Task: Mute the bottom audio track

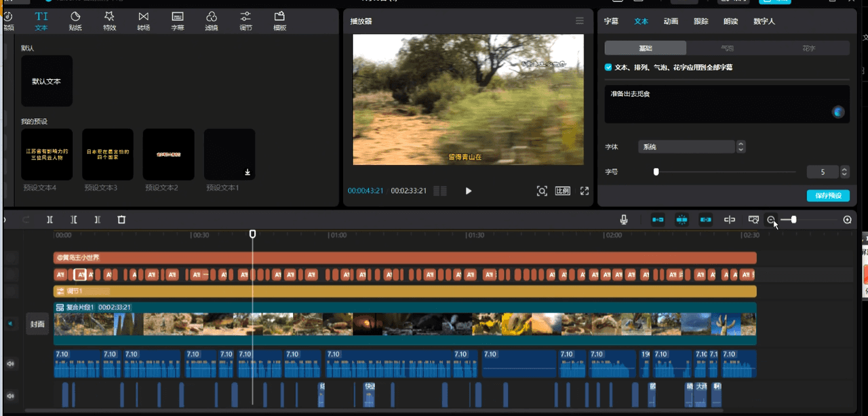Action: (10, 396)
